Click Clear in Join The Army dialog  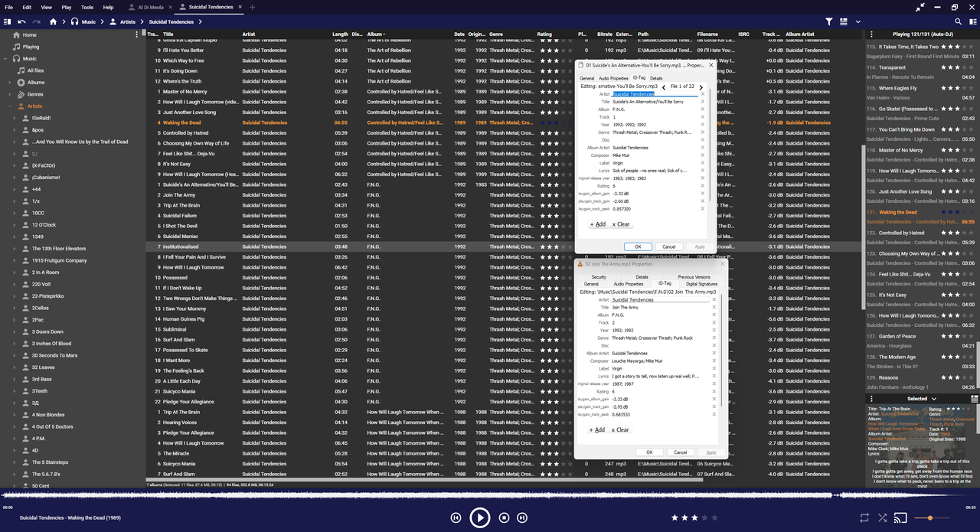pos(621,429)
